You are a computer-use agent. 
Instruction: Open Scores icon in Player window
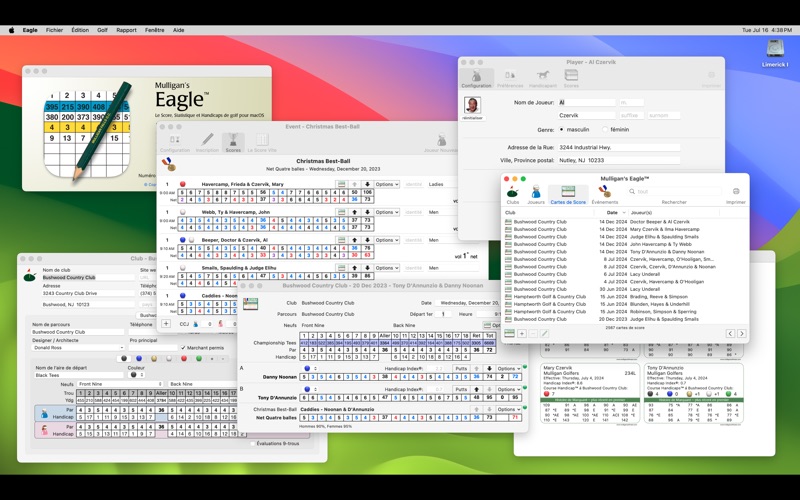[571, 79]
